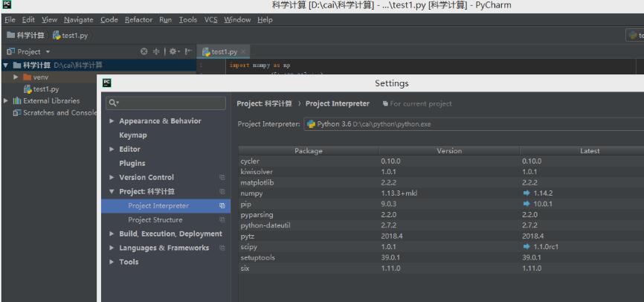The image size is (644, 302).
Task: Open the Project Interpreter combo box
Action: [x=474, y=124]
